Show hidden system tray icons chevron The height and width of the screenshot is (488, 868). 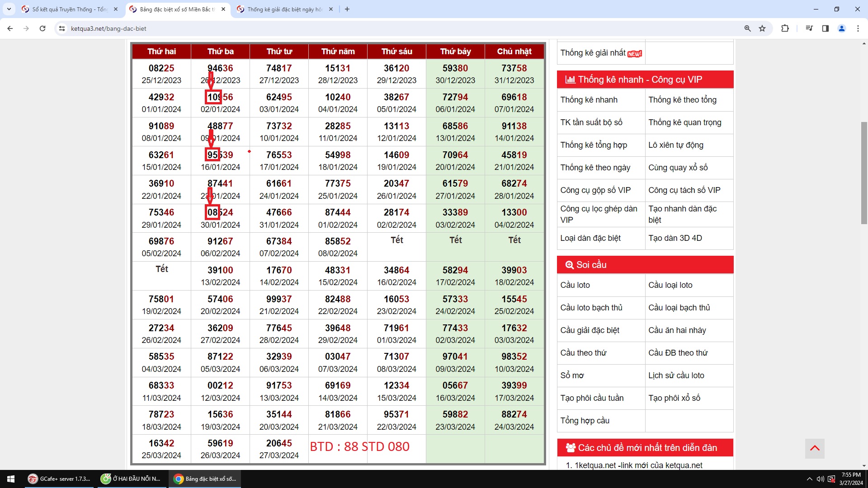[x=809, y=479]
